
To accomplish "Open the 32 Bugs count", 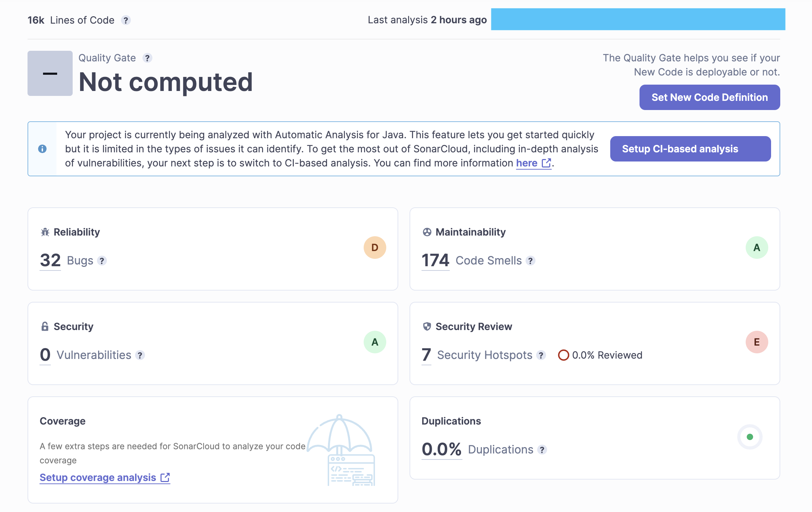I will pos(50,260).
